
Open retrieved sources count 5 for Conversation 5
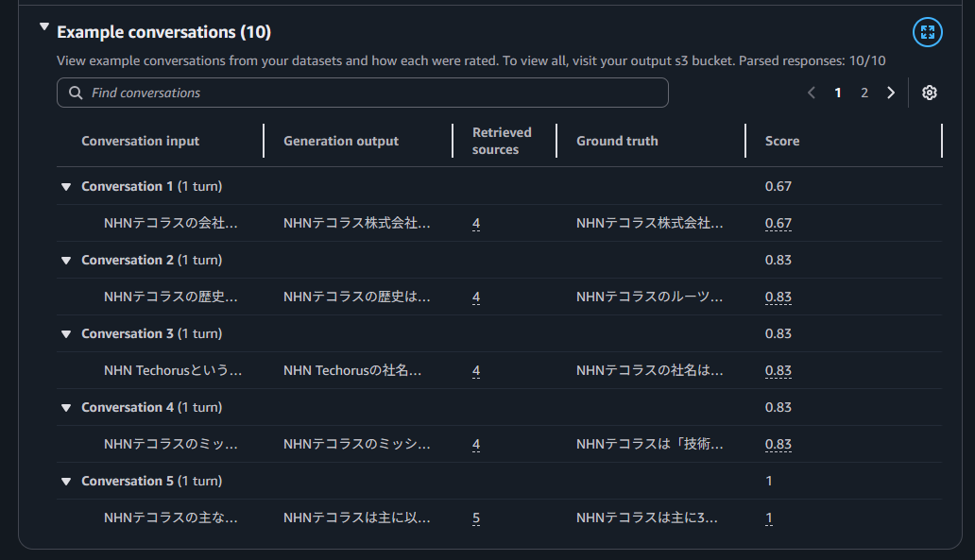tap(476, 518)
